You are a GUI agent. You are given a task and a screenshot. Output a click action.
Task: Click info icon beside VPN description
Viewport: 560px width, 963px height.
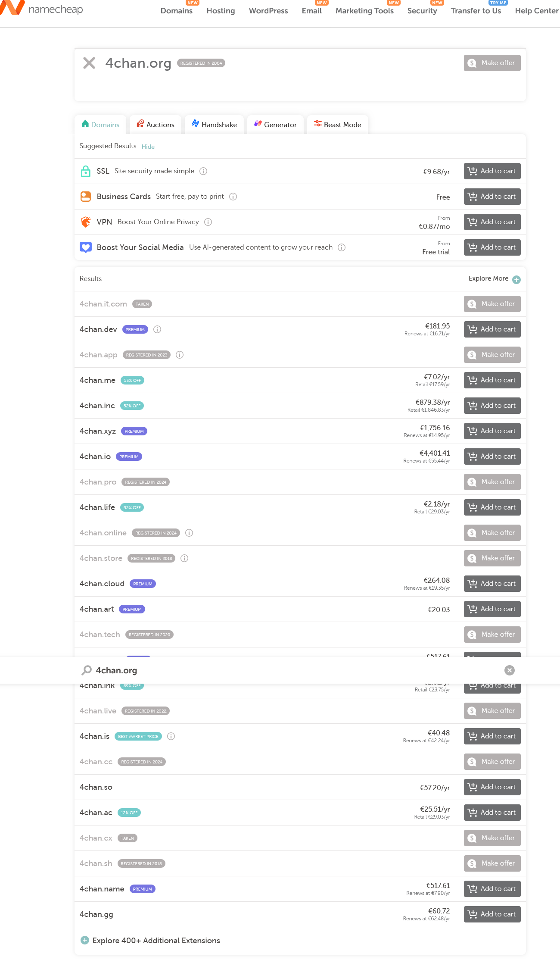208,222
